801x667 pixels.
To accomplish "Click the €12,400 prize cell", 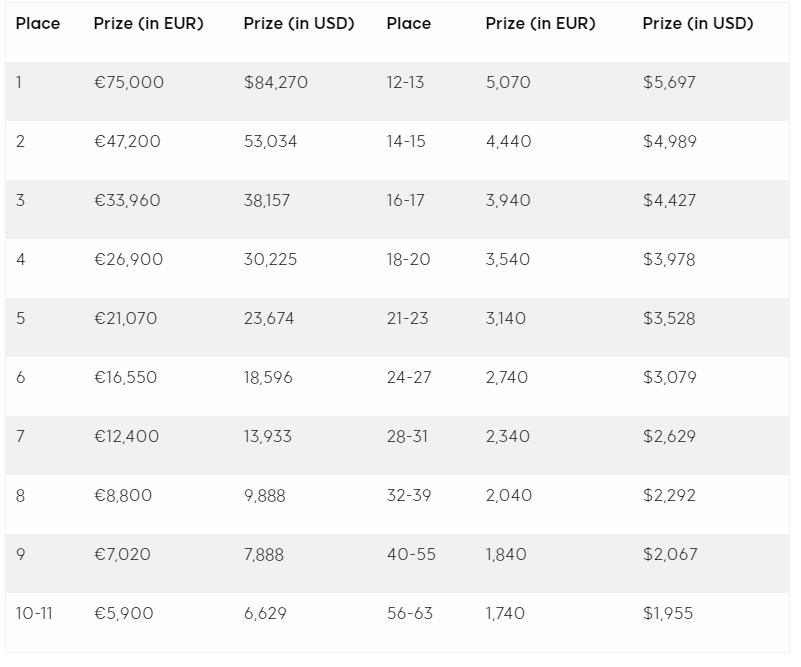I will (126, 437).
